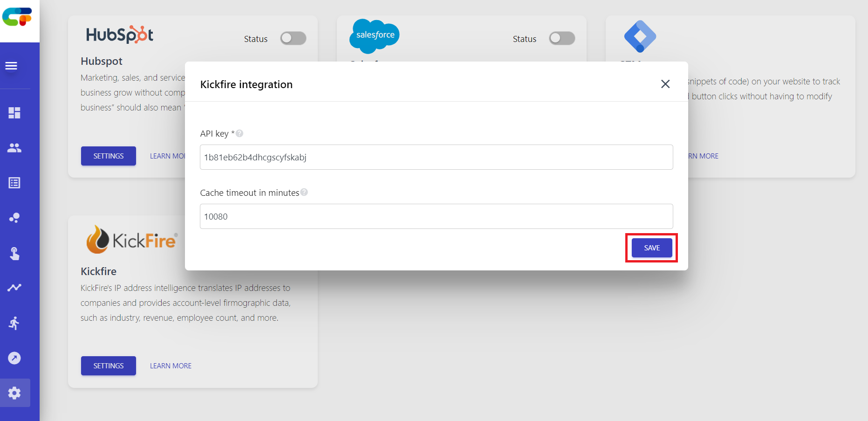This screenshot has width=868, height=421.
Task: Click the Salesforce cloud logo
Action: tap(375, 36)
